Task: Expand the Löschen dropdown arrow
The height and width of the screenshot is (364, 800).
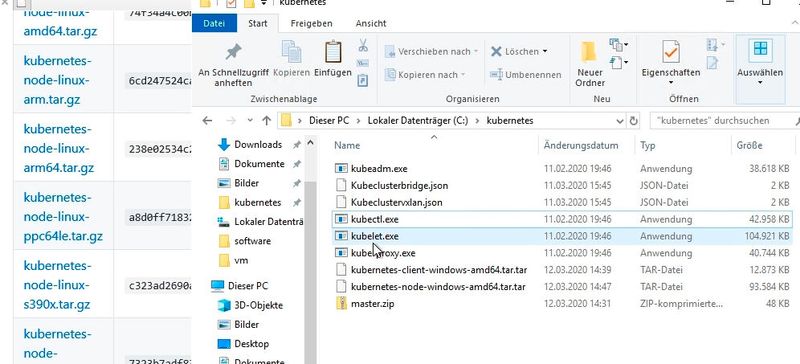Action: 544,52
